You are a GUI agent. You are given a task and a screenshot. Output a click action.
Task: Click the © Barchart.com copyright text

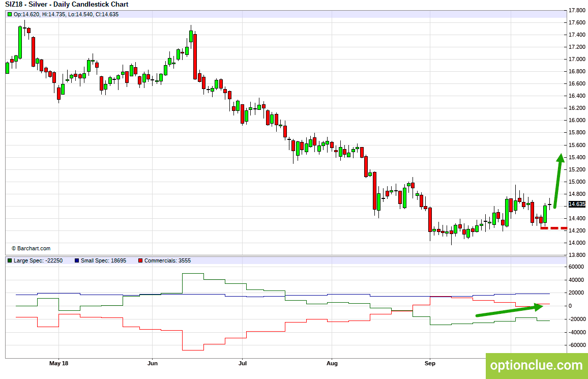[x=31, y=248]
